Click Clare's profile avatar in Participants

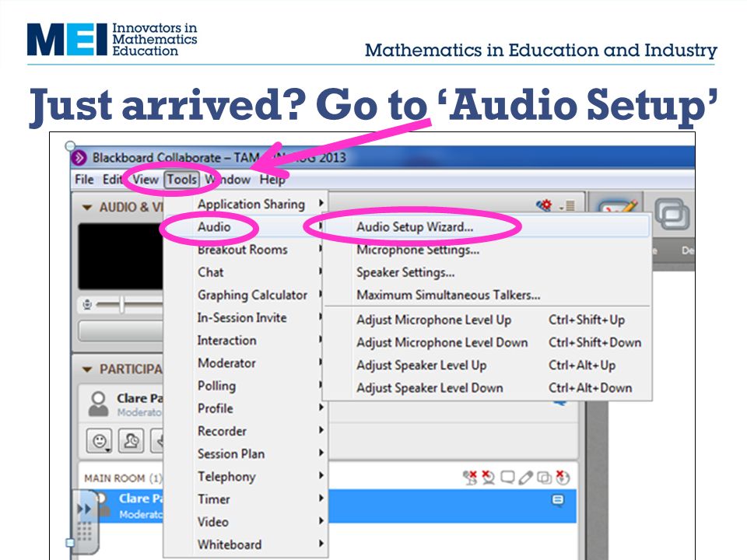pos(98,404)
